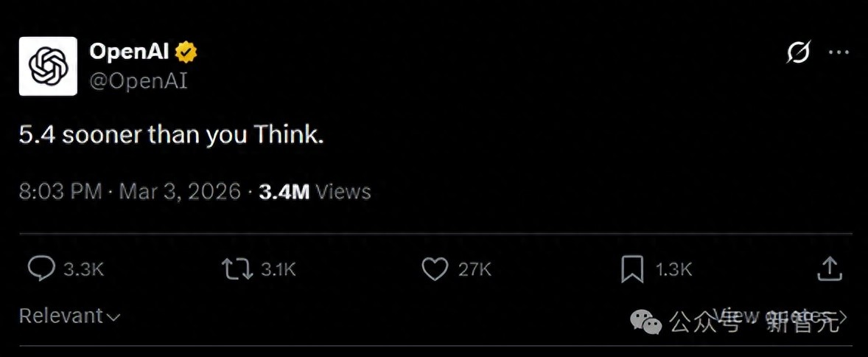The width and height of the screenshot is (868, 357).
Task: Click the share upload arrow icon
Action: click(830, 269)
